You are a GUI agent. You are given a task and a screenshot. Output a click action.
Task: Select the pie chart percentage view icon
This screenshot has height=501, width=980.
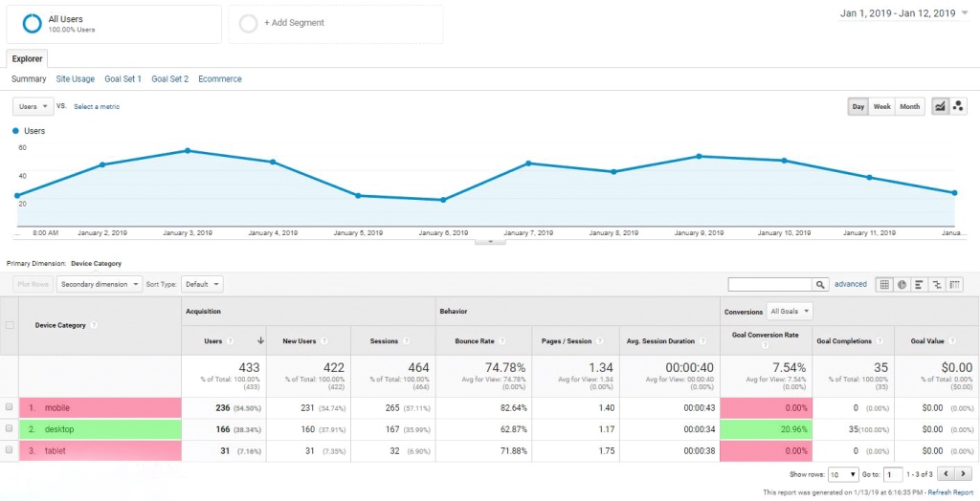[902, 284]
